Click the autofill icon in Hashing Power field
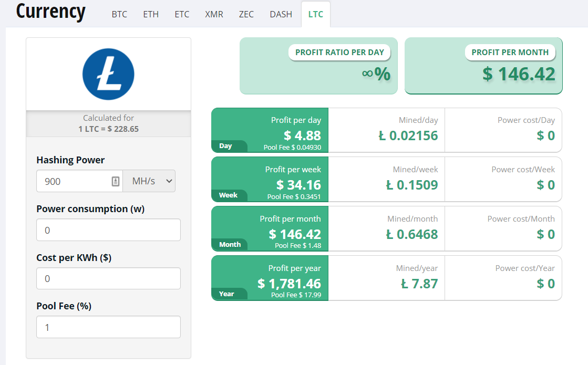588x365 pixels. coord(116,181)
